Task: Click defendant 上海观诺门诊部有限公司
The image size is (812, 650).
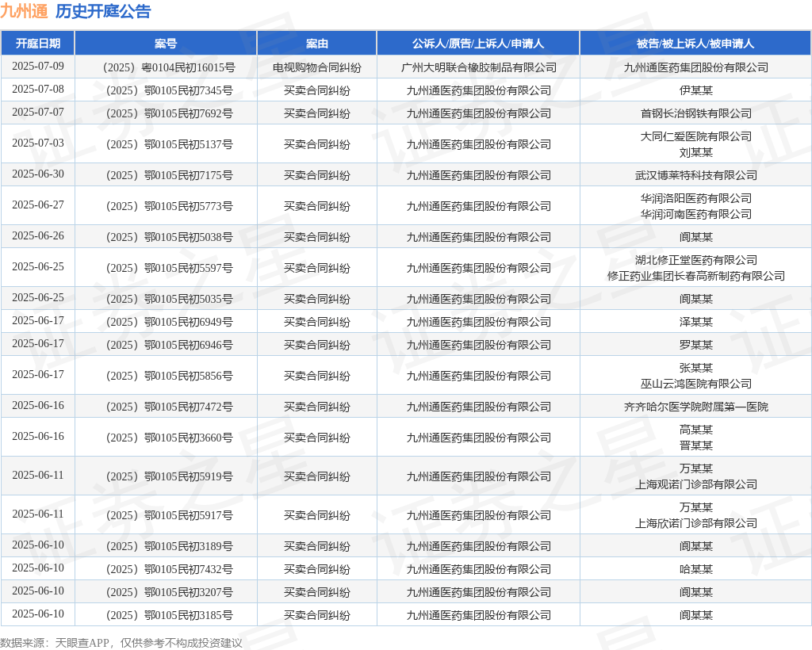Action: [696, 484]
